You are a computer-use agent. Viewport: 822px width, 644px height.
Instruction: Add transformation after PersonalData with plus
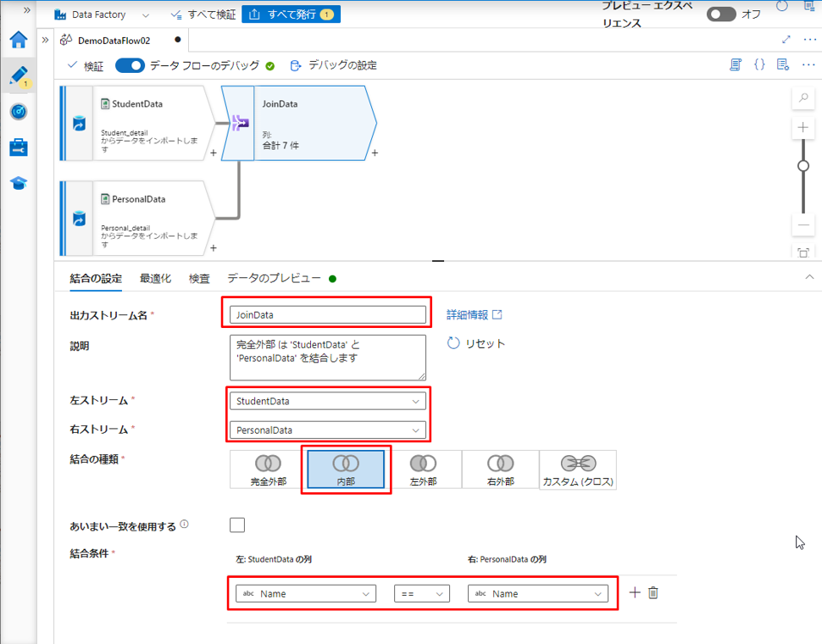(x=214, y=247)
